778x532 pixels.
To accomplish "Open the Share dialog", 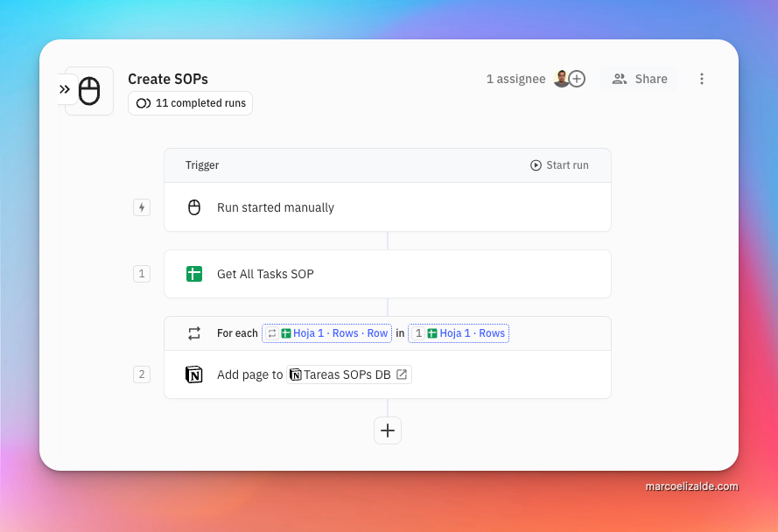I will 639,79.
